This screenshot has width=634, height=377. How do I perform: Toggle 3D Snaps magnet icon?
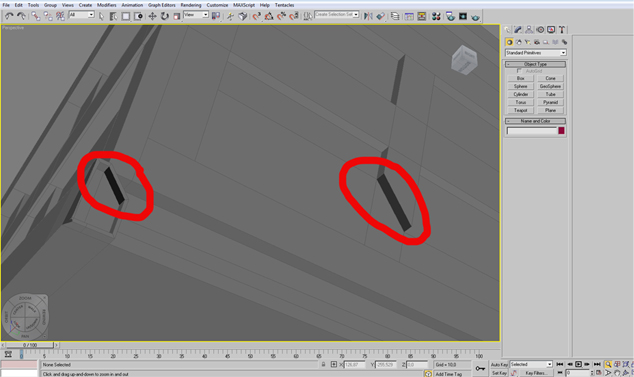[256, 16]
